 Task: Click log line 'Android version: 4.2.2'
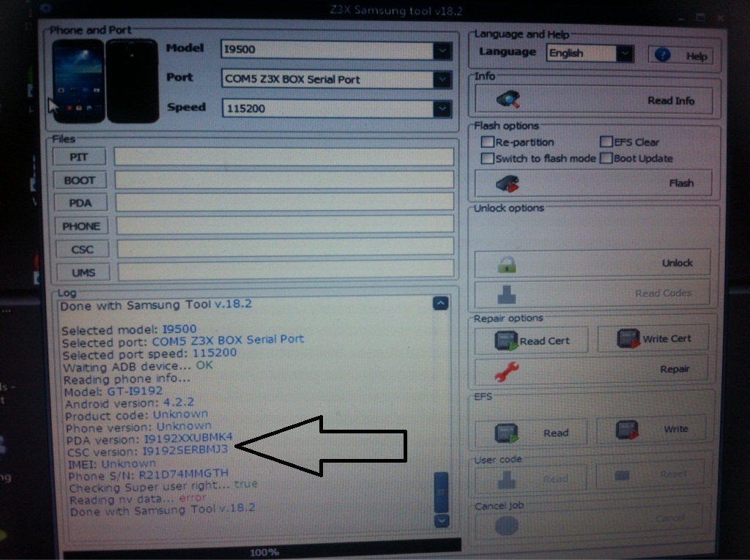click(x=130, y=403)
